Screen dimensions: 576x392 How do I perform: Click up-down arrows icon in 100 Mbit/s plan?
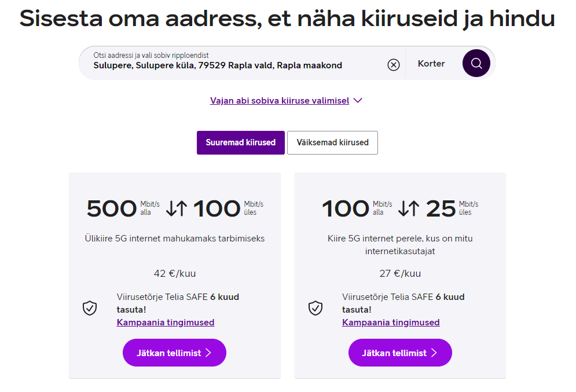click(x=409, y=208)
